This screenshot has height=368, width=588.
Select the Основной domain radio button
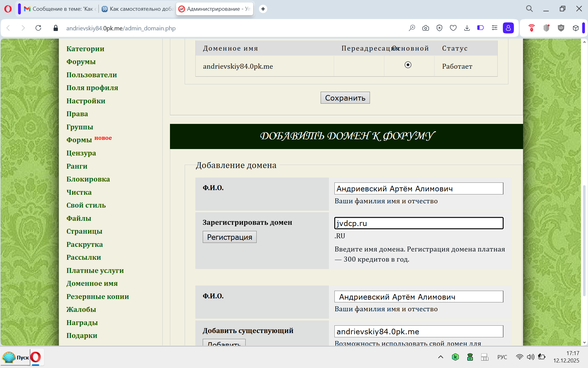pos(408,65)
